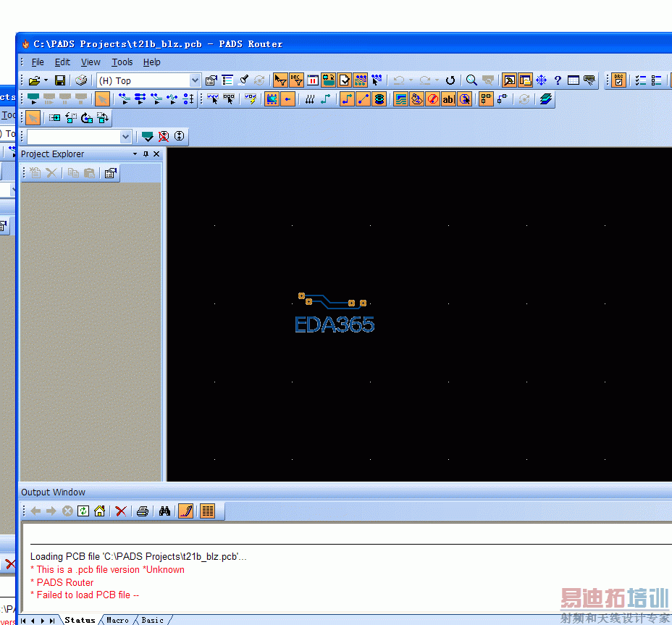Click the Selection Filter toolbar toggle
This screenshot has height=625, width=672.
tap(280, 80)
